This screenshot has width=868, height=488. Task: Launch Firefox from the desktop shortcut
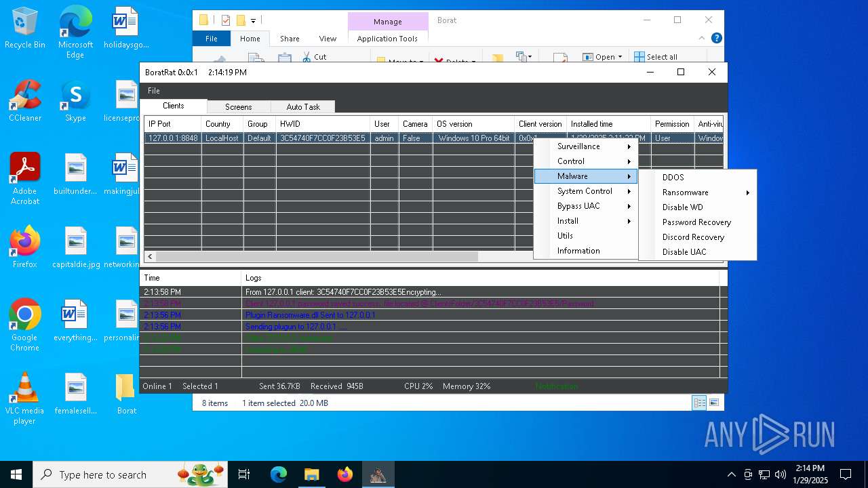tap(25, 247)
